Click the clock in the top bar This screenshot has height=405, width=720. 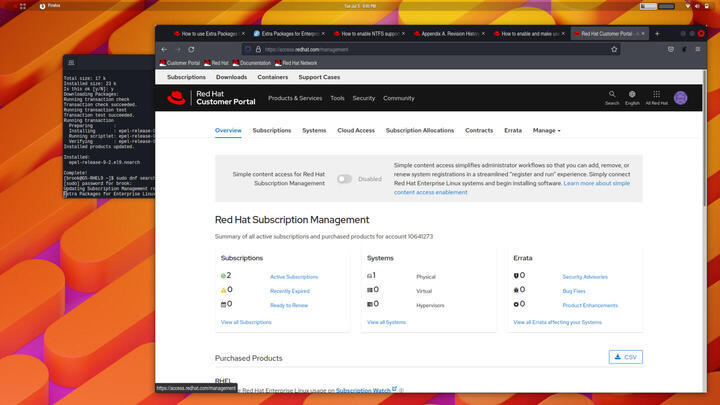click(x=360, y=6)
